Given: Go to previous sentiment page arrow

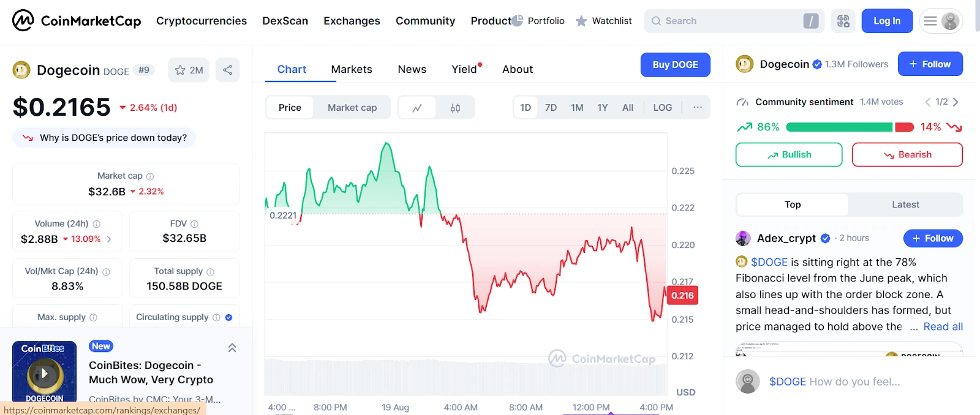Looking at the screenshot, I should click(x=928, y=102).
